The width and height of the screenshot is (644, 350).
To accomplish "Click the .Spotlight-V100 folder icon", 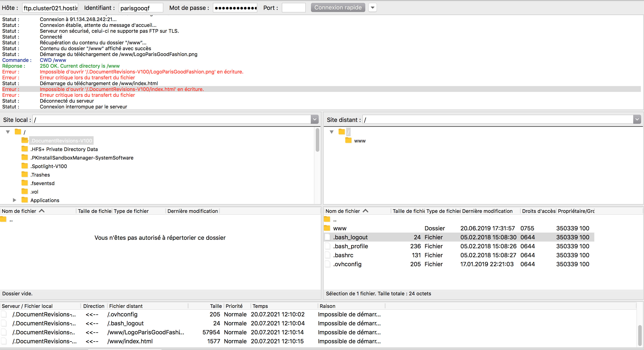I will (x=24, y=166).
